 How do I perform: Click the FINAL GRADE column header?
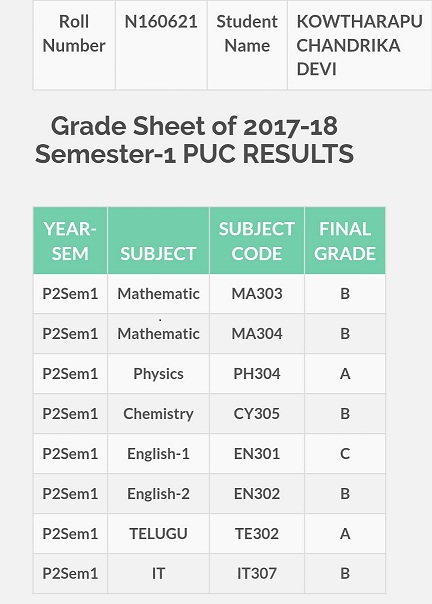[x=345, y=241]
